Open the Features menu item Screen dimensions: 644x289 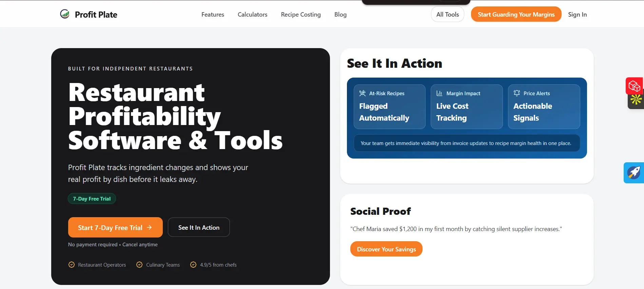coord(213,15)
